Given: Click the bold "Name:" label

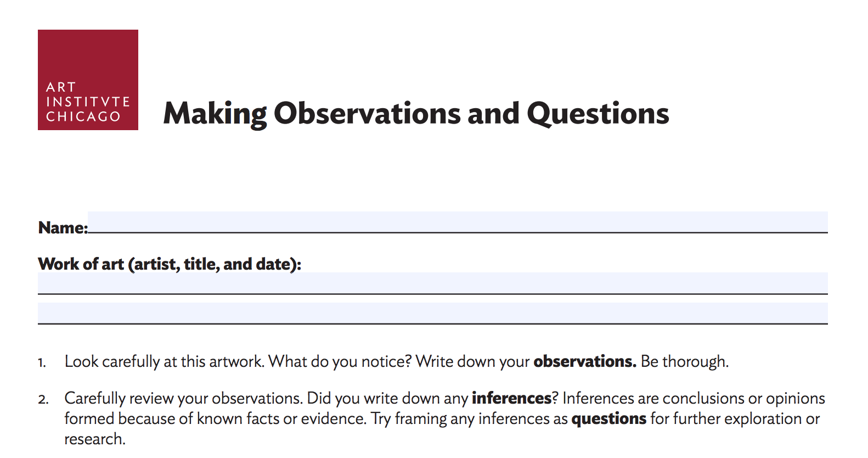Looking at the screenshot, I should [63, 228].
